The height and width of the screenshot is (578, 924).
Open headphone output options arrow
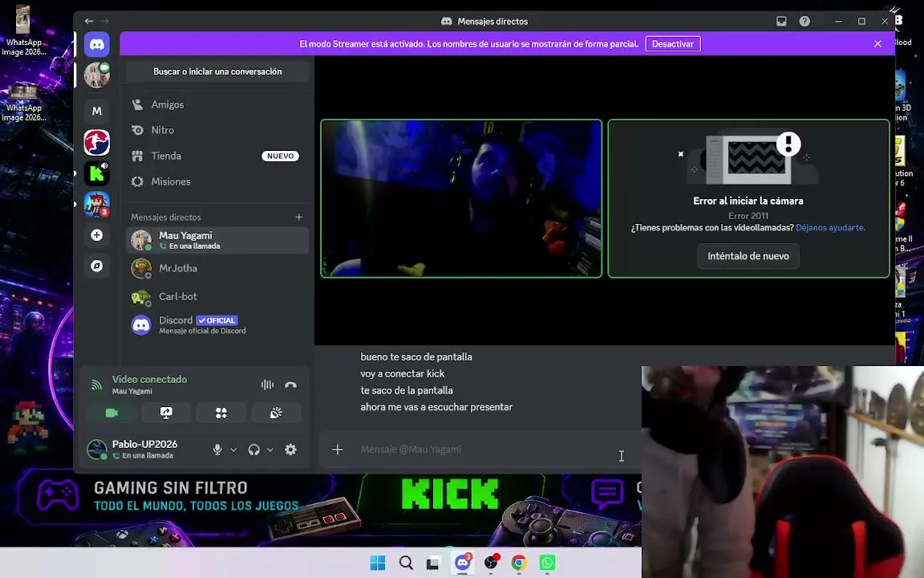click(269, 450)
